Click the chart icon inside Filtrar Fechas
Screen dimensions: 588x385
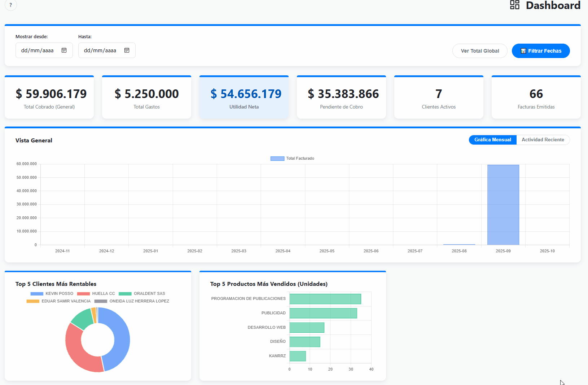click(523, 51)
